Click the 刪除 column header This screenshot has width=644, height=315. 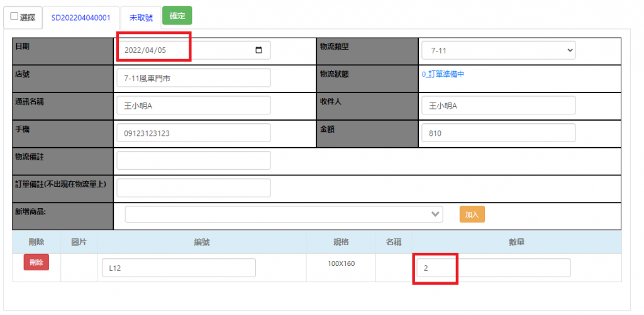36,242
